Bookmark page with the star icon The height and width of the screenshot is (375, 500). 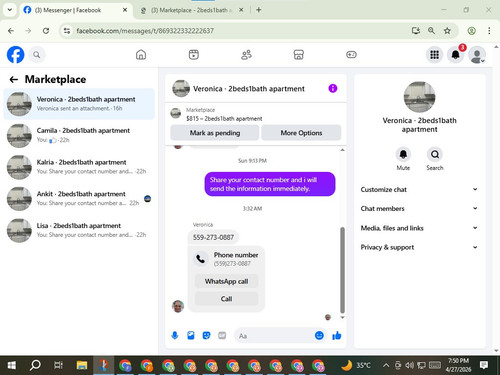tap(447, 31)
